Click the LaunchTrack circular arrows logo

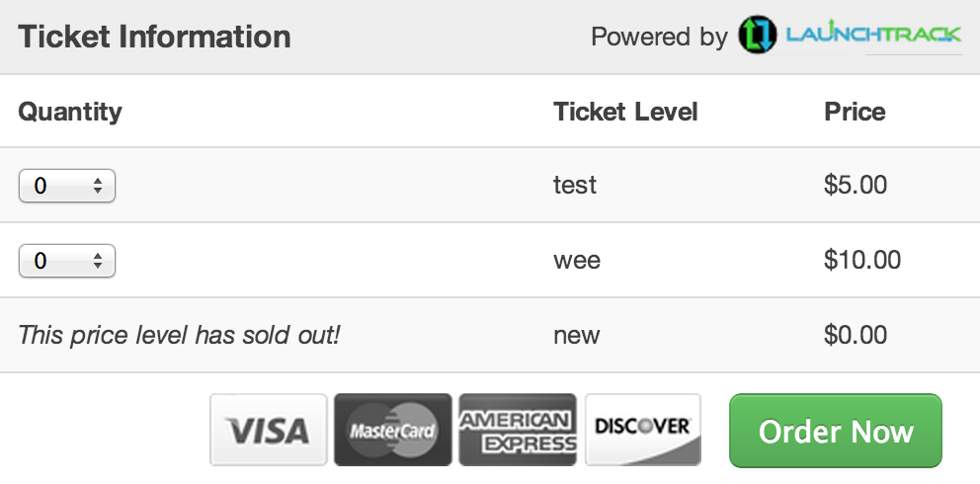757,35
